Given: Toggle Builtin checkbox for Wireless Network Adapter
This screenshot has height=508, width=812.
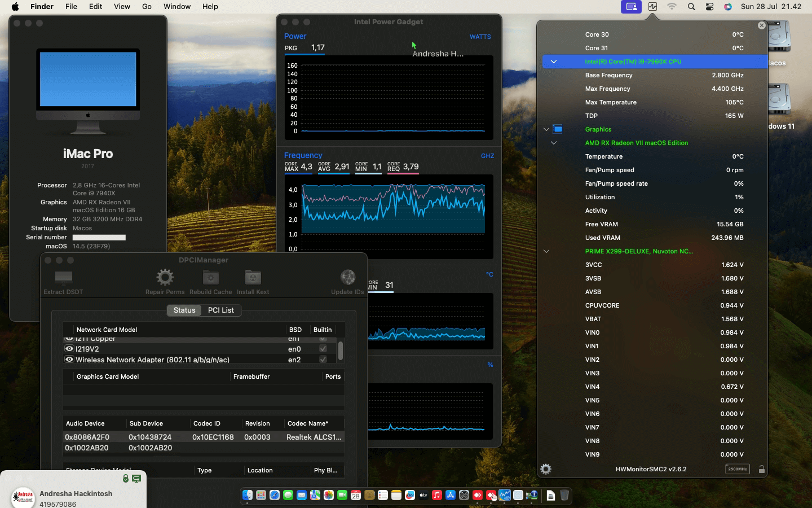Looking at the screenshot, I should click(323, 360).
